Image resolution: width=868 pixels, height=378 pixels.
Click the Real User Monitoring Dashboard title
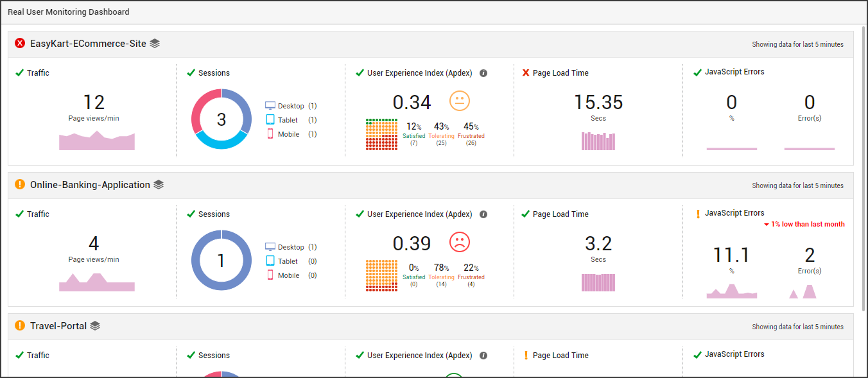pyautogui.click(x=69, y=12)
